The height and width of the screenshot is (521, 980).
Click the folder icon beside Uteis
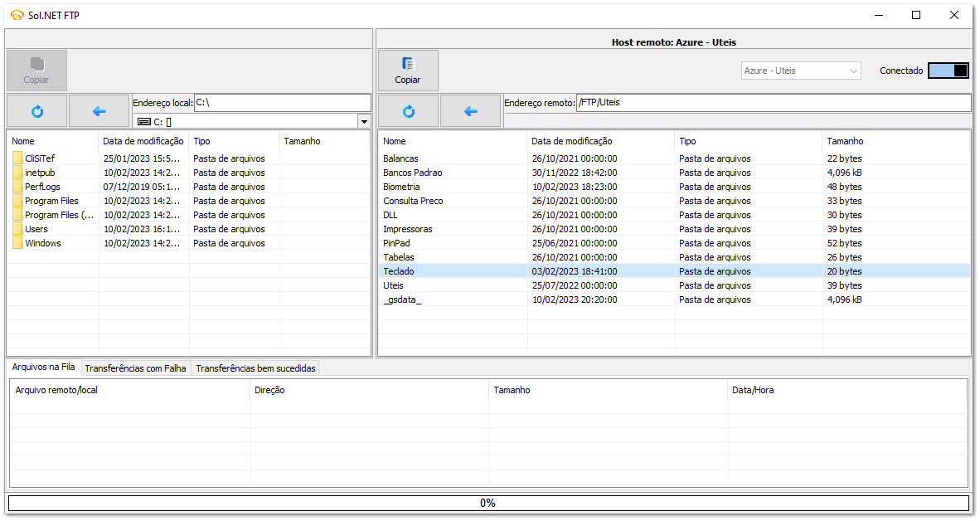coord(386,285)
